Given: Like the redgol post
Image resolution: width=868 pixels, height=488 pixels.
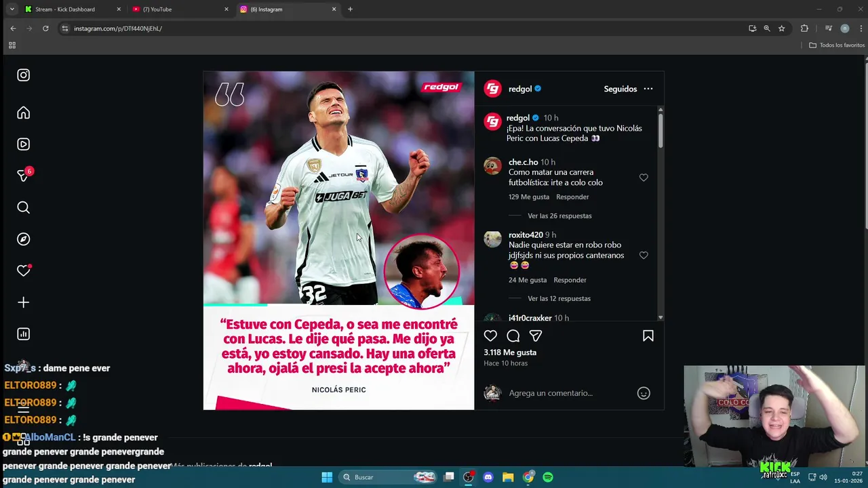Looking at the screenshot, I should coord(490,335).
